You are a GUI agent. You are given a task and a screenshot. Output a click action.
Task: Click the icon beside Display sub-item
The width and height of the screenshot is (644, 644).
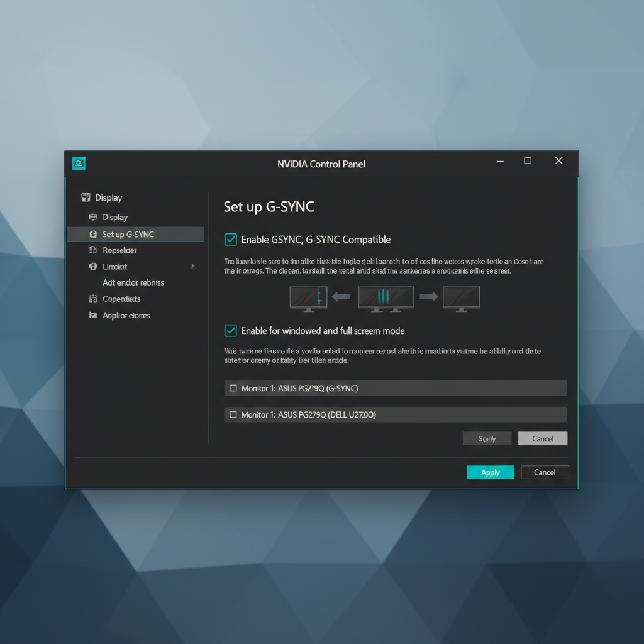pyautogui.click(x=93, y=217)
